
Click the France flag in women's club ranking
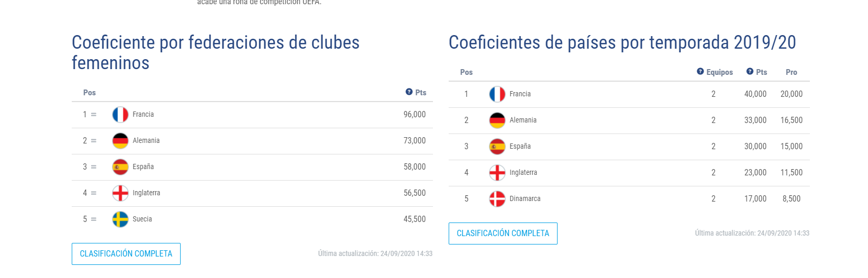pos(120,115)
